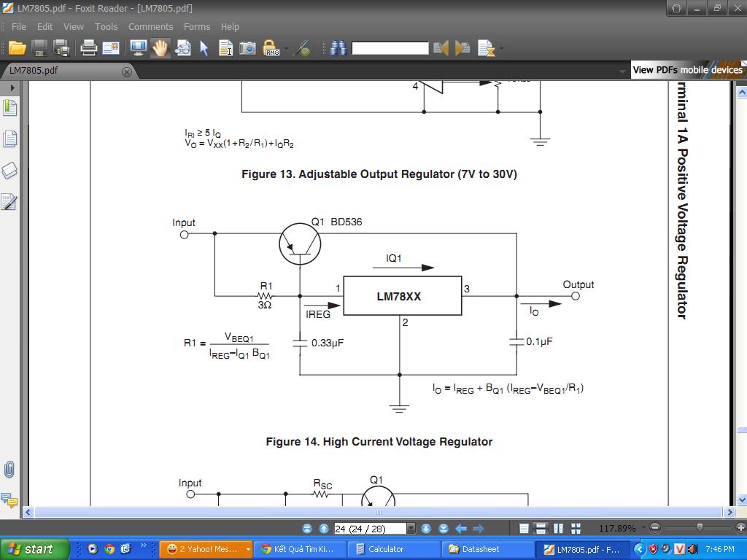Open the Chrome Kết Quả Tìm Kiếm taskbar button
Viewport: 747px width, 560px height.
[x=300, y=549]
